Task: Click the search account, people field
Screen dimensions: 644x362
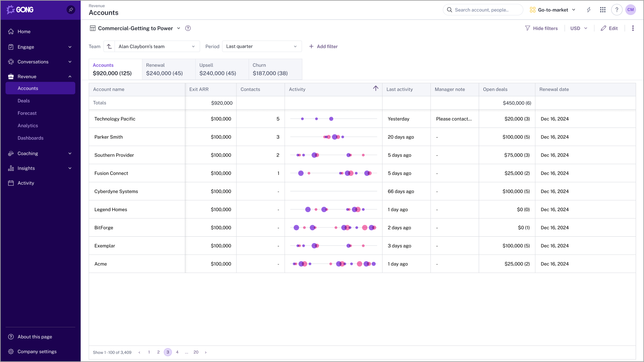Action: (483, 10)
